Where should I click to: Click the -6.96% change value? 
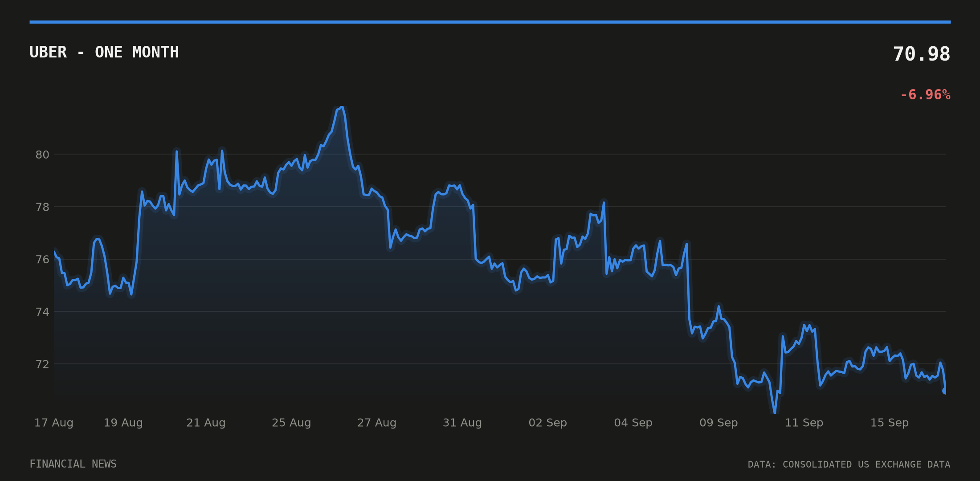click(925, 95)
